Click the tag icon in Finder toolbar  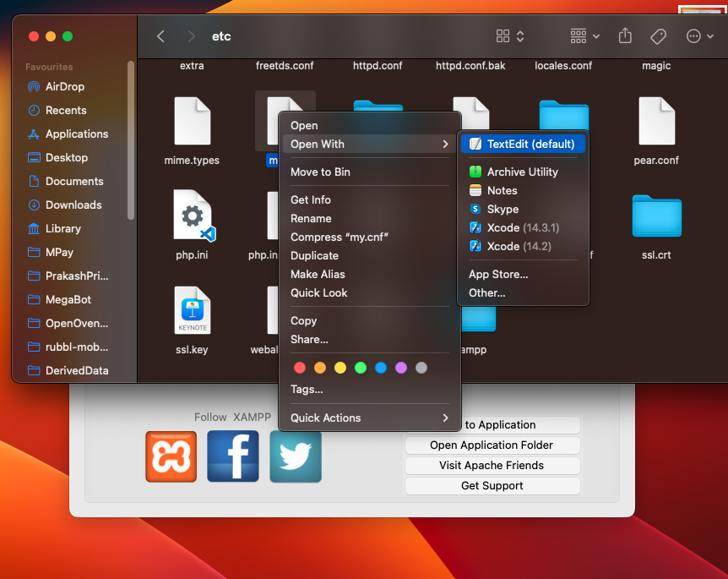click(x=658, y=36)
